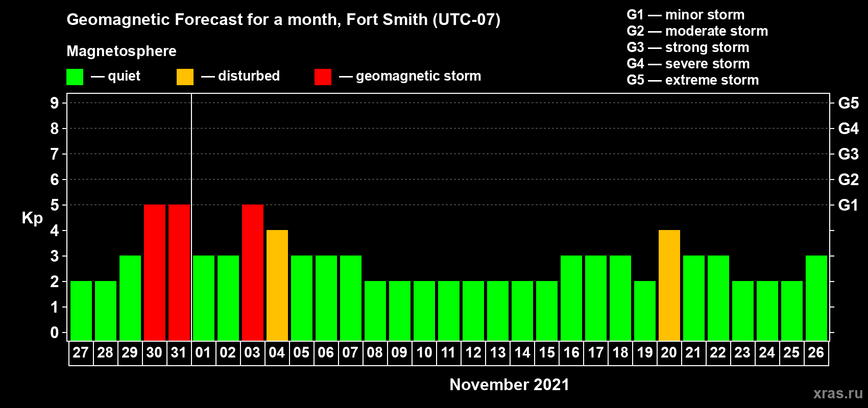
Task: Click the G3 axis label
Action: [848, 154]
